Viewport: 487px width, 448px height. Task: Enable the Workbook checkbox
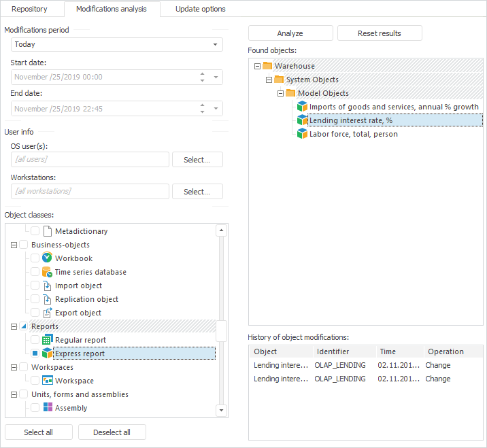tap(35, 258)
